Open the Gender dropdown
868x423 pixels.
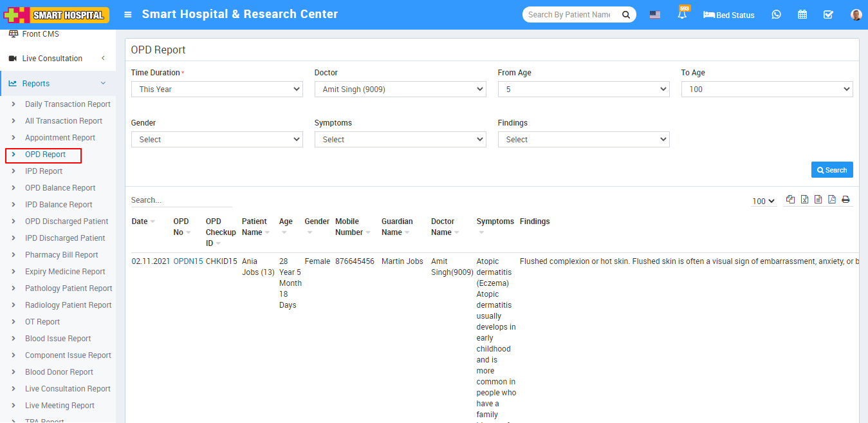click(x=217, y=140)
